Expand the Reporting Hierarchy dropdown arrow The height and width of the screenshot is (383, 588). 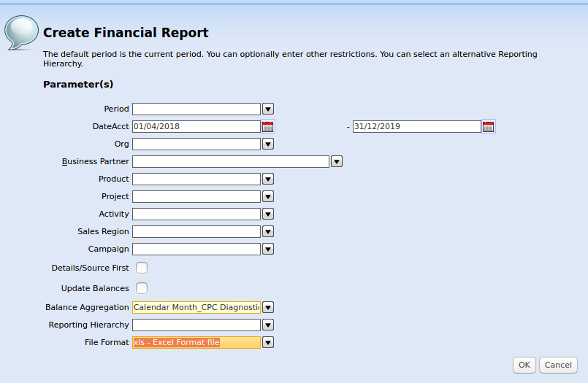click(x=268, y=325)
